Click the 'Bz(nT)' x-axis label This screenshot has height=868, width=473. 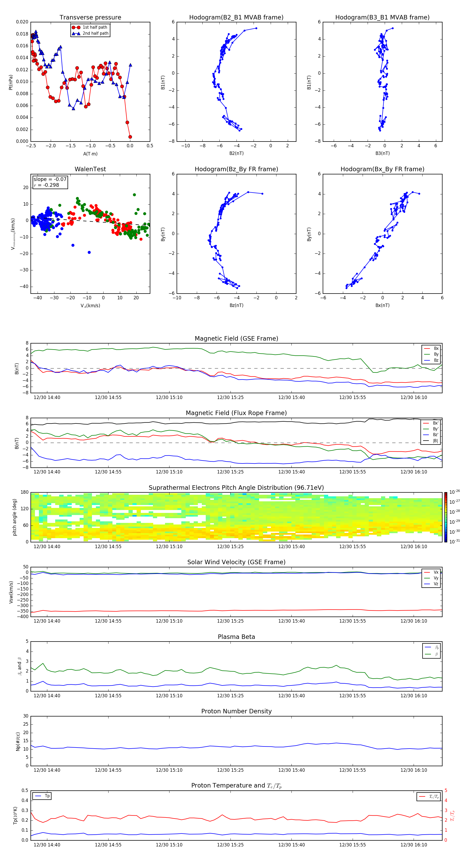tap(236, 305)
